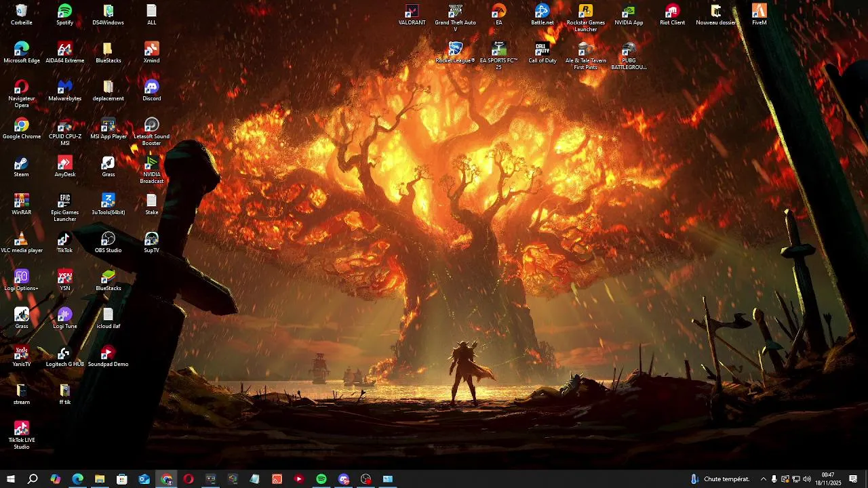This screenshot has height=488, width=868.
Task: Open the Chute températ. weather widget
Action: (720, 479)
